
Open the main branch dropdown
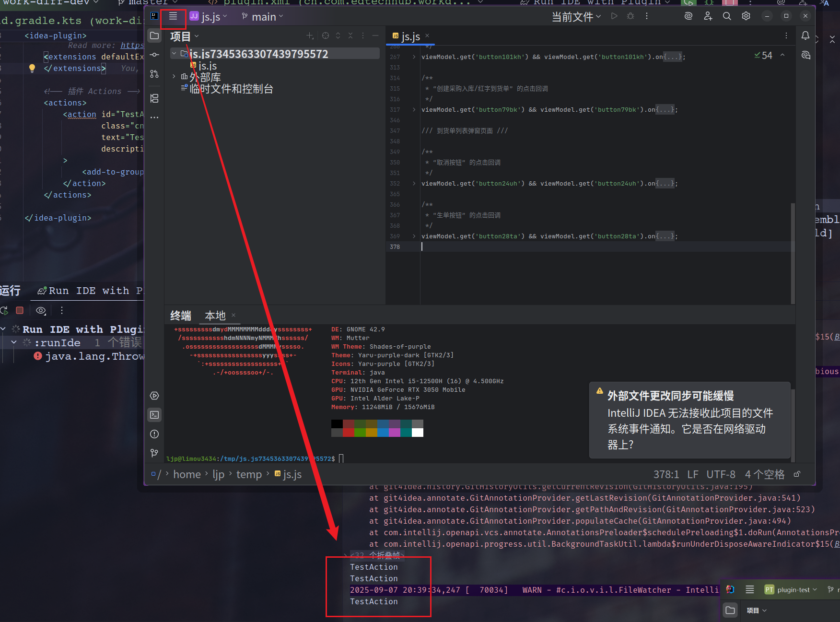click(x=263, y=17)
